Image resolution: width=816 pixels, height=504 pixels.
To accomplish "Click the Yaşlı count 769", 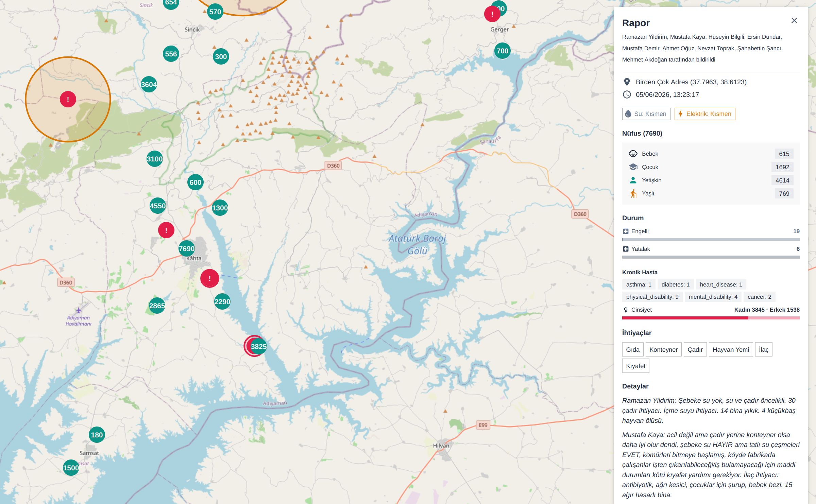I will point(784,193).
